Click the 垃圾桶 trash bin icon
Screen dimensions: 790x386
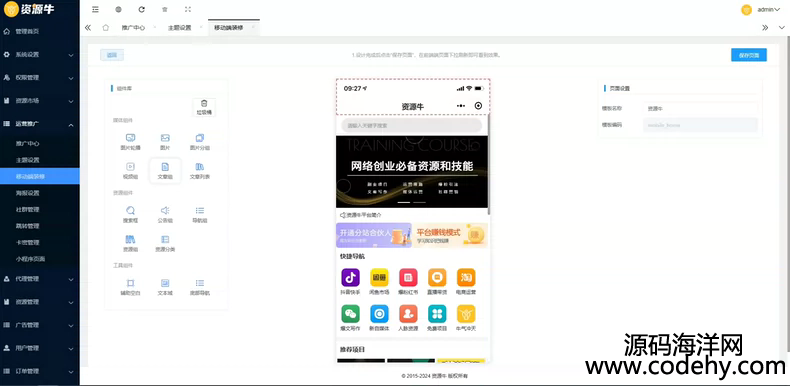pyautogui.click(x=204, y=107)
